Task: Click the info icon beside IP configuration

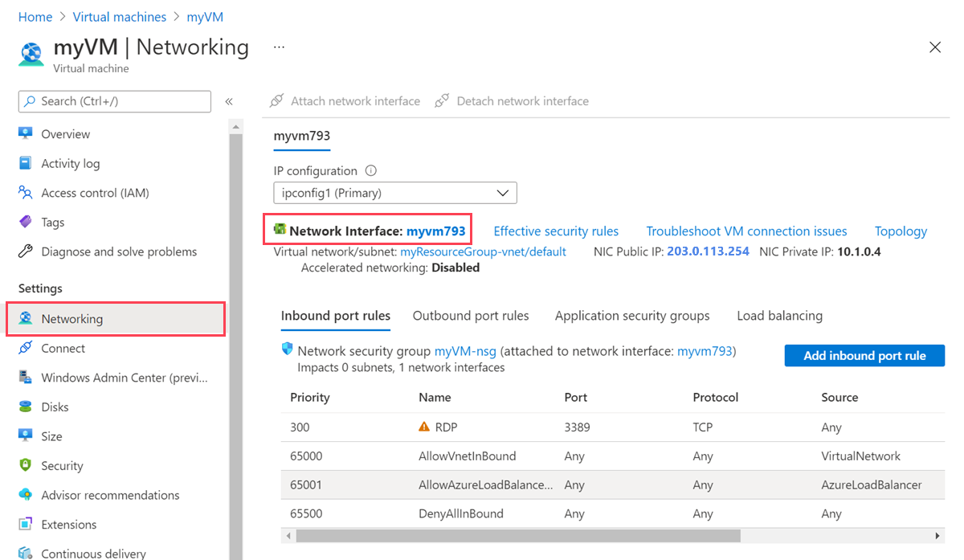Action: pyautogui.click(x=371, y=170)
